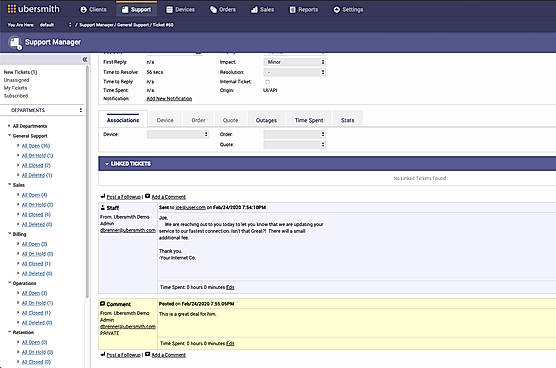Select New Tickets (1) in sidebar
556x368 pixels.
(x=20, y=72)
